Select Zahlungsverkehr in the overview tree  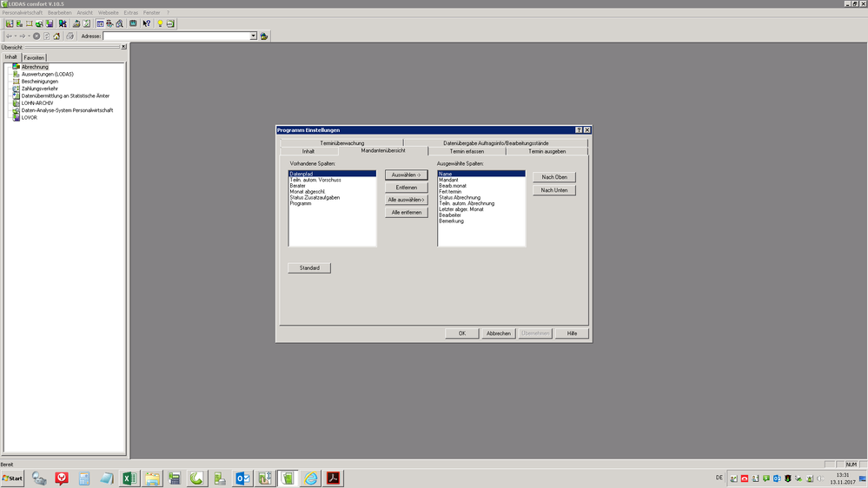(x=39, y=89)
